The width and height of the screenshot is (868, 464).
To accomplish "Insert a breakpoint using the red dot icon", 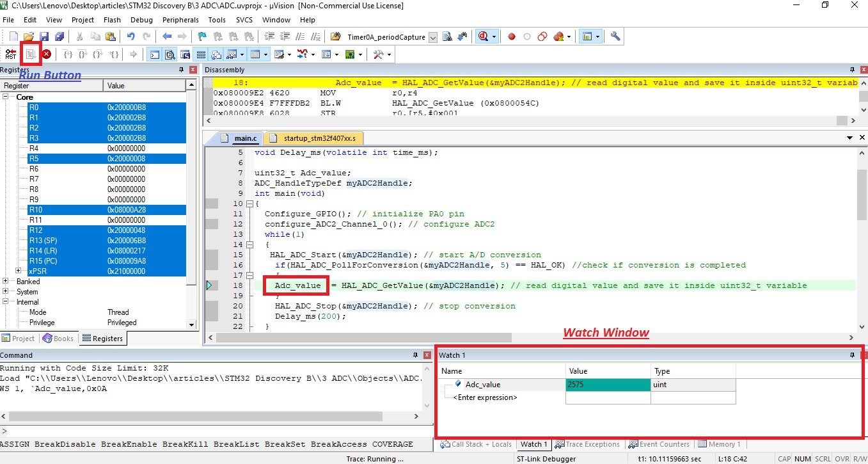I will 512,36.
